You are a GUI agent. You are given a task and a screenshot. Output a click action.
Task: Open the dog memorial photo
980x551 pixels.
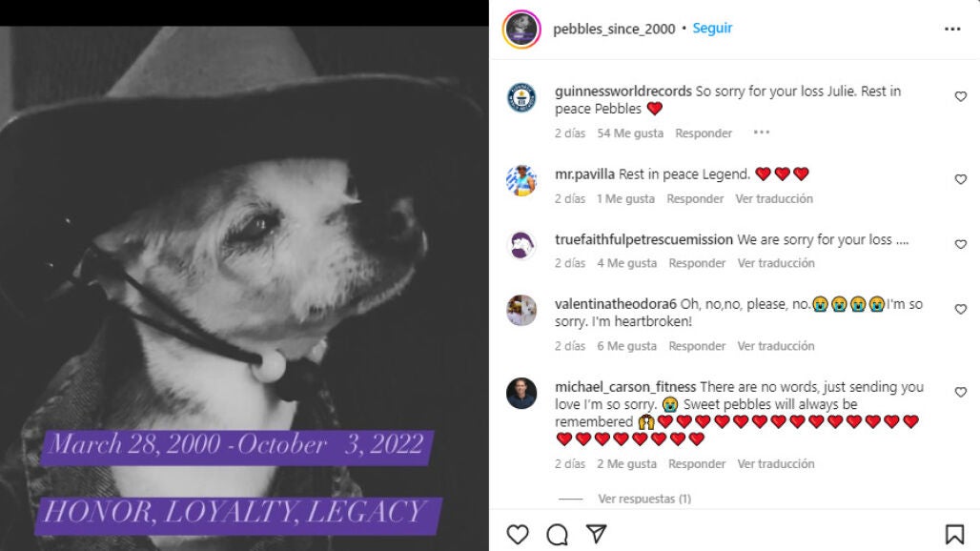(244, 288)
